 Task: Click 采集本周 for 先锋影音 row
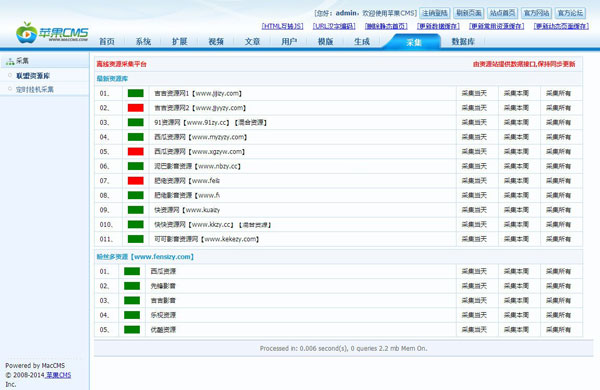pos(516,286)
